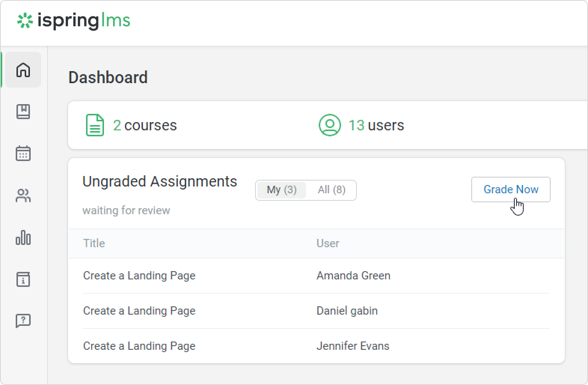Viewport: 588px width, 385px height.
Task: Open Amanda Green's Landing Page assignment
Action: click(139, 276)
